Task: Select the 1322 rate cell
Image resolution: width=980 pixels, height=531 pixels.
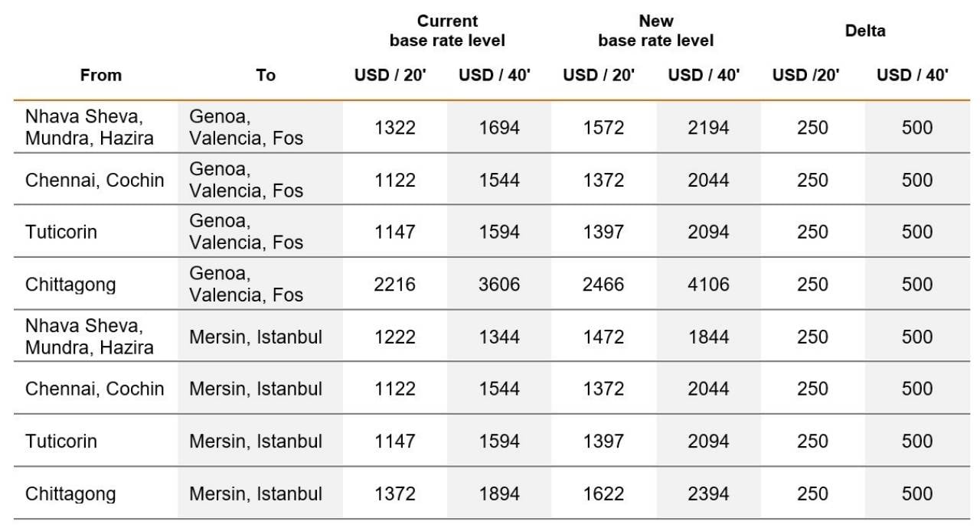Action: [395, 128]
